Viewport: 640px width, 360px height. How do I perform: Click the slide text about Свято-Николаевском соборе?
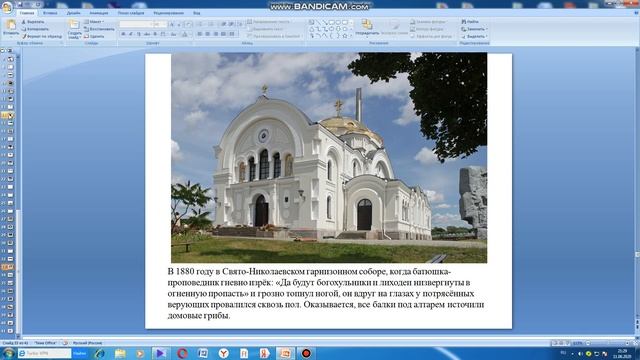tap(325, 293)
